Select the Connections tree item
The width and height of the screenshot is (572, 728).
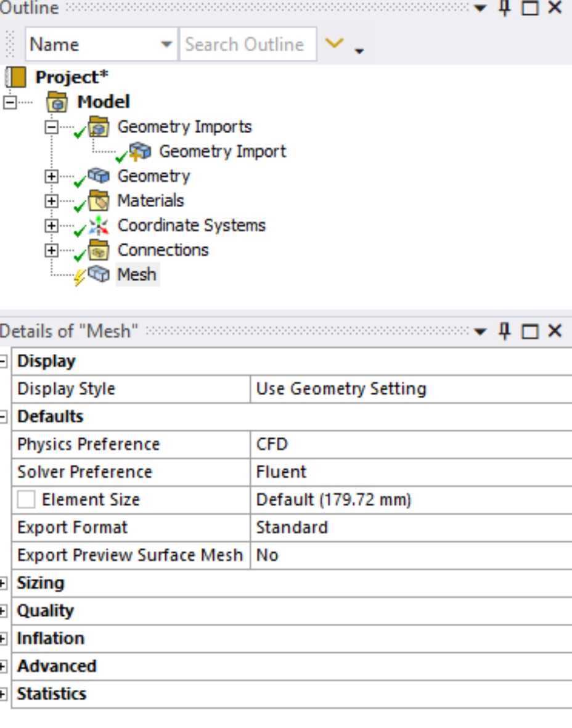(163, 250)
